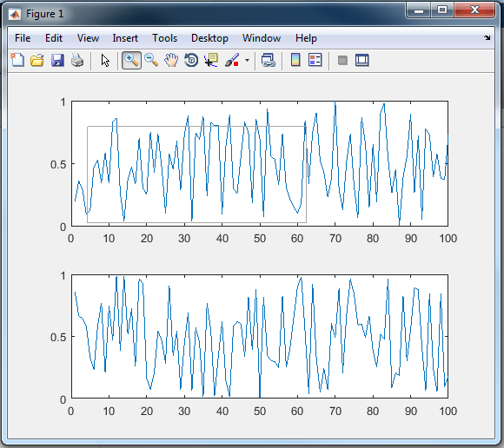This screenshot has width=504, height=448.
Task: Print the figure using the printer icon
Action: pyautogui.click(x=77, y=60)
